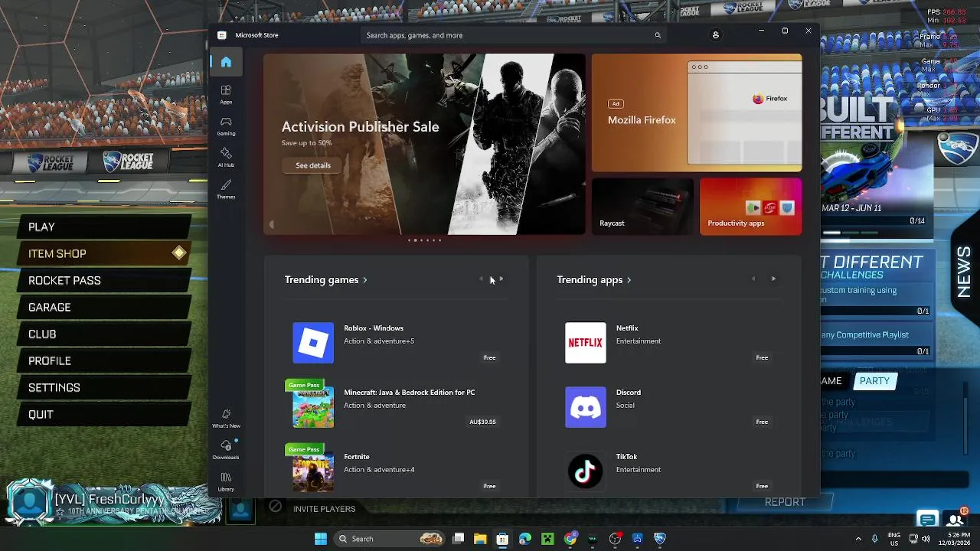Open the Productivity apps card
This screenshot has width=980, height=551.
(x=750, y=207)
